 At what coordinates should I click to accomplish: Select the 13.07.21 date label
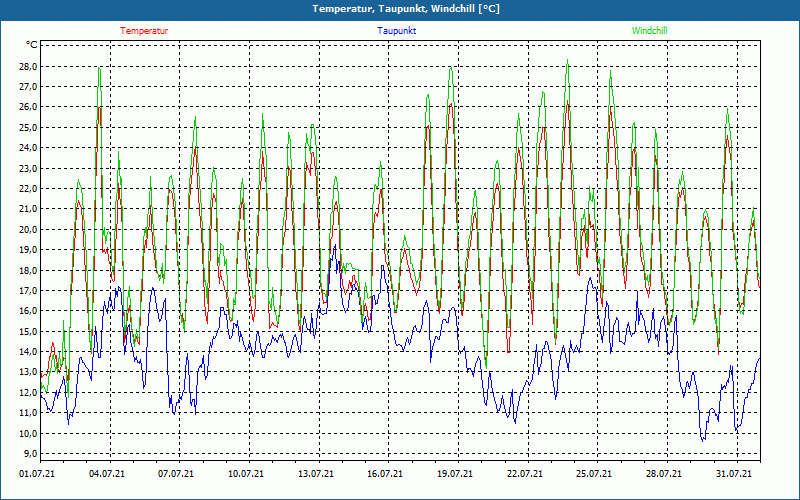pos(315,475)
